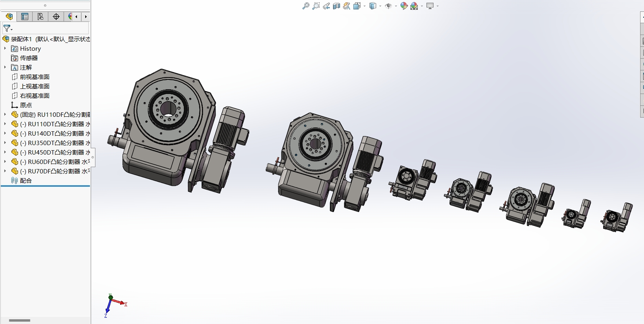Click the X-Y-Z orientation triad

115,306
